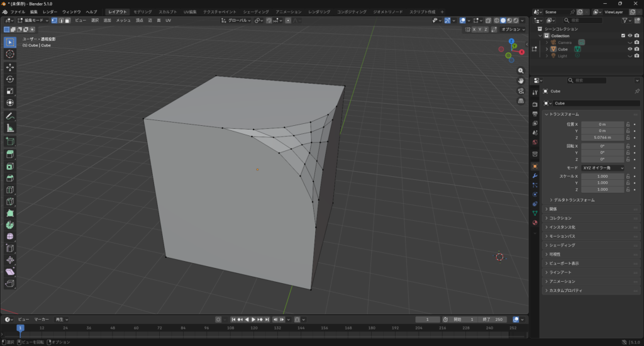Select the Move tool in left toolbar
Screen dimensions: 644x346
10,67
